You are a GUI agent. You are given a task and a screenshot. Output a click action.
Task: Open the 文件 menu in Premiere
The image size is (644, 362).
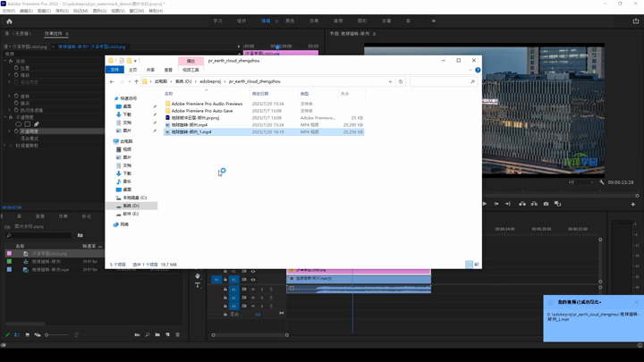8,12
